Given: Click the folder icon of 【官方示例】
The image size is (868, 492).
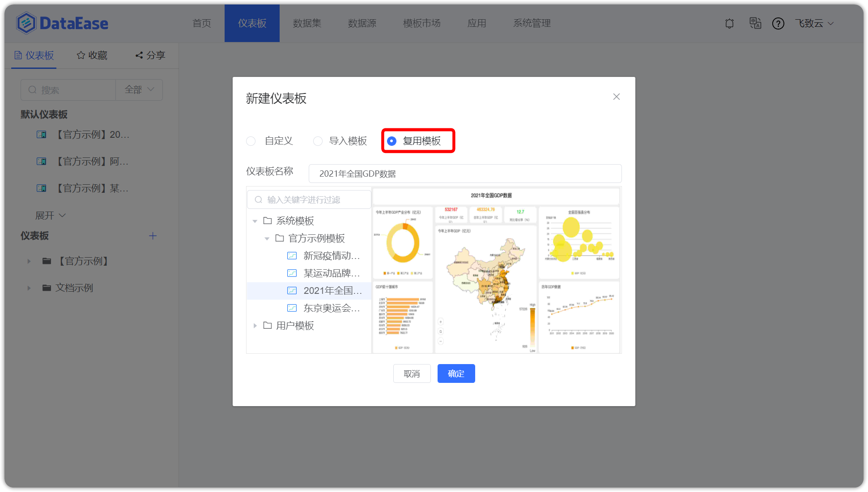Looking at the screenshot, I should (x=47, y=261).
